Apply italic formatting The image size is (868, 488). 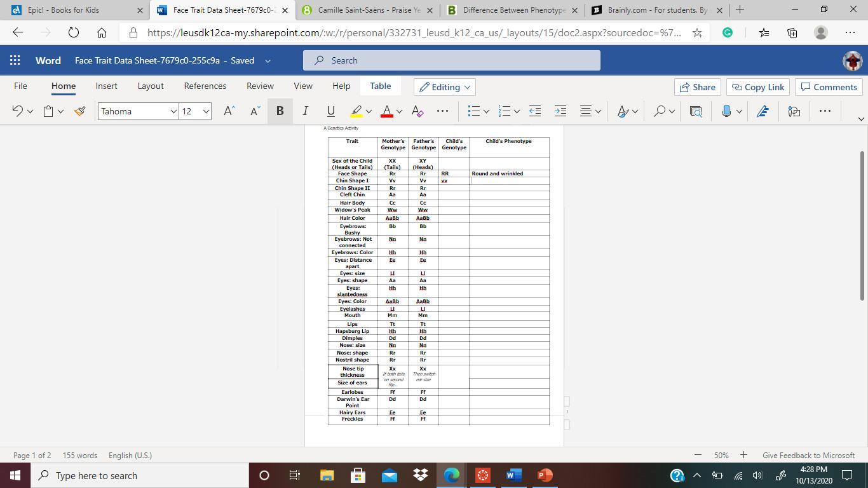(x=305, y=111)
